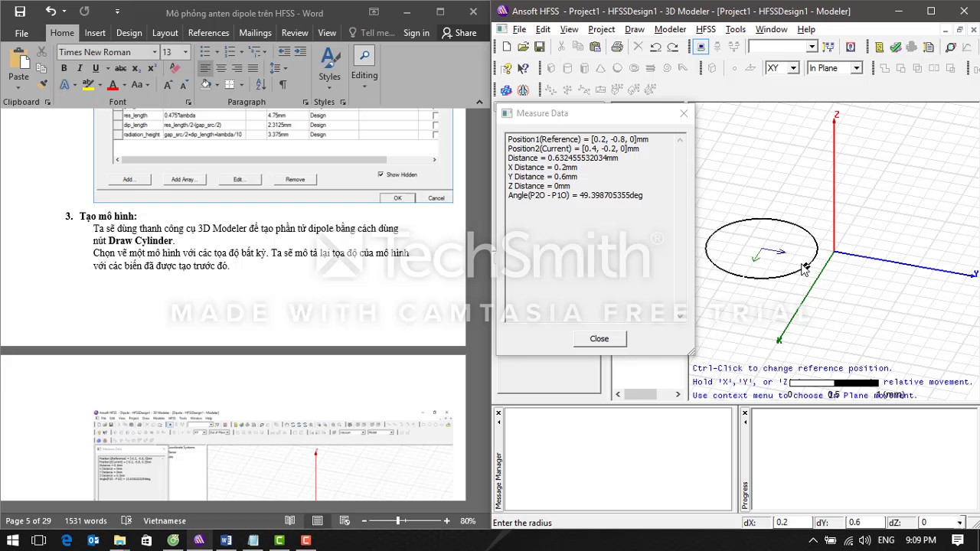Select Draw torus tool in HFSS
The height and width of the screenshot is (551, 980).
click(634, 68)
